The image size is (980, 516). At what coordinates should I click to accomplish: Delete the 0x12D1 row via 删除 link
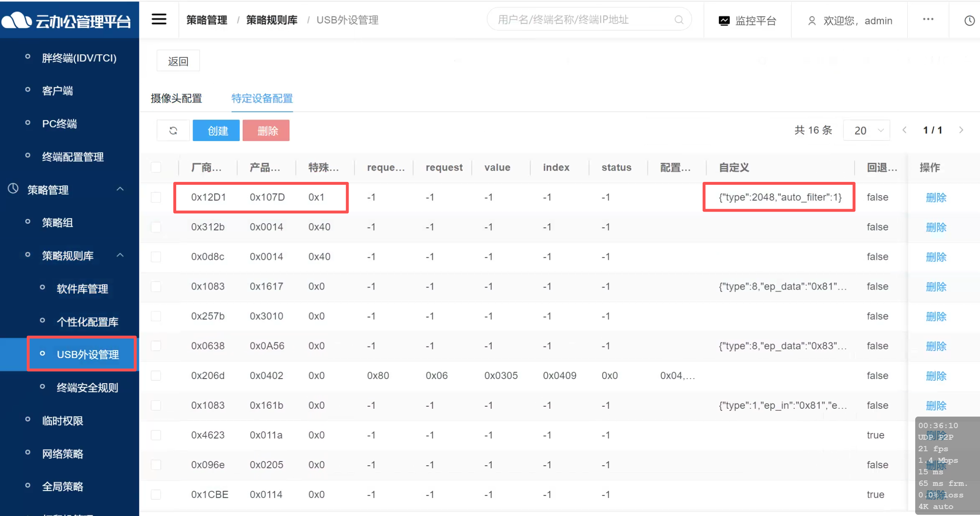(x=936, y=198)
